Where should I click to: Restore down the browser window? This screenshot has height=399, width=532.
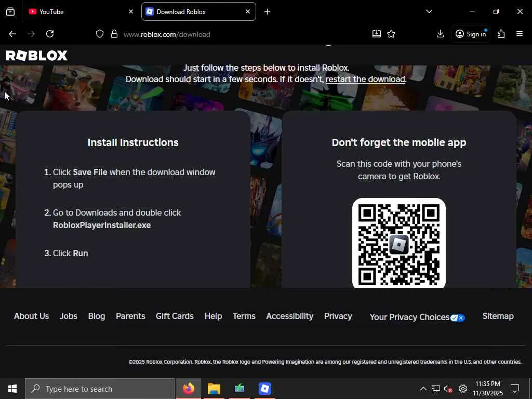point(496,11)
